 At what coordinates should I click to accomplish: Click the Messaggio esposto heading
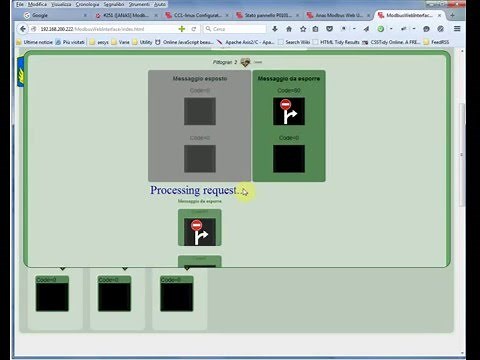point(200,79)
